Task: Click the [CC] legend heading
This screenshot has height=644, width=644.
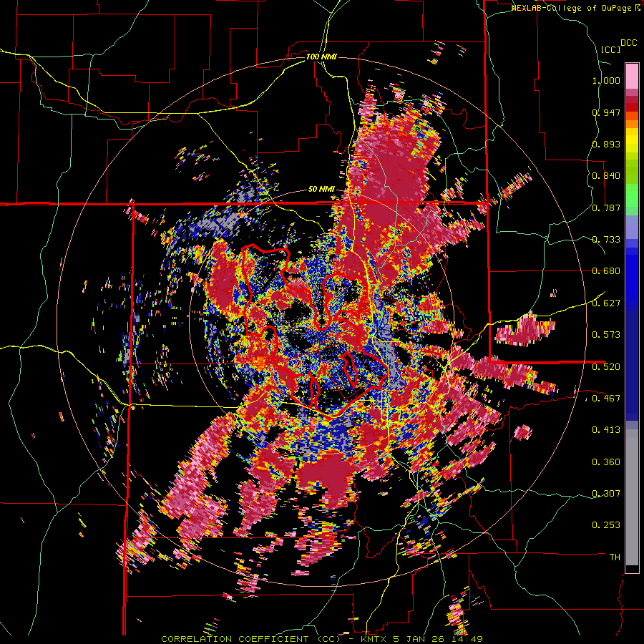Action: [x=610, y=49]
